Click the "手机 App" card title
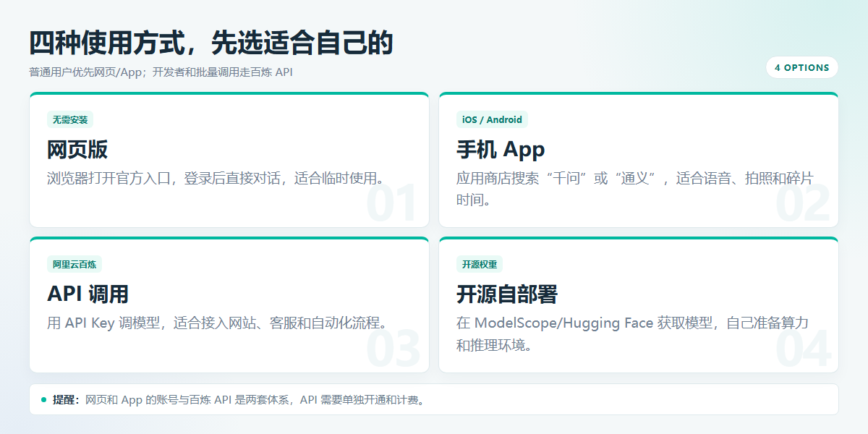 point(501,149)
